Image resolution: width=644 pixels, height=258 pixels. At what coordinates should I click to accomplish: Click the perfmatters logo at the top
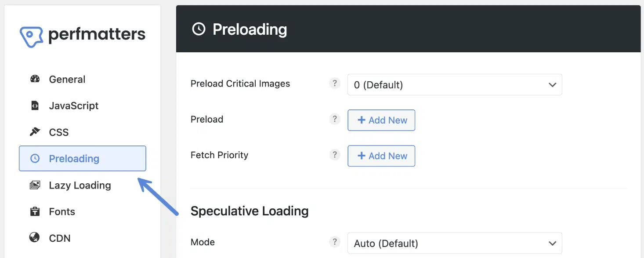82,34
